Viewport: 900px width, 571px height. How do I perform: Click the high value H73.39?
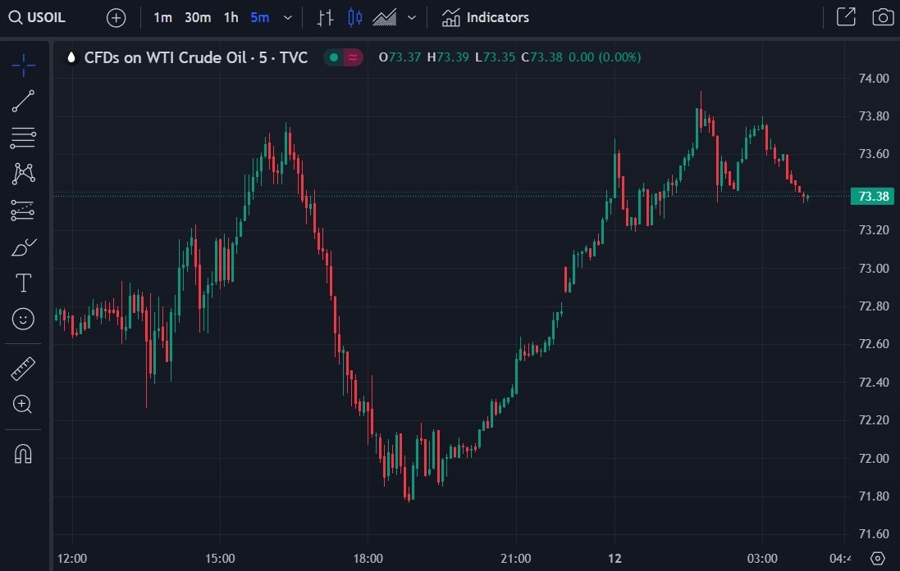[x=448, y=57]
